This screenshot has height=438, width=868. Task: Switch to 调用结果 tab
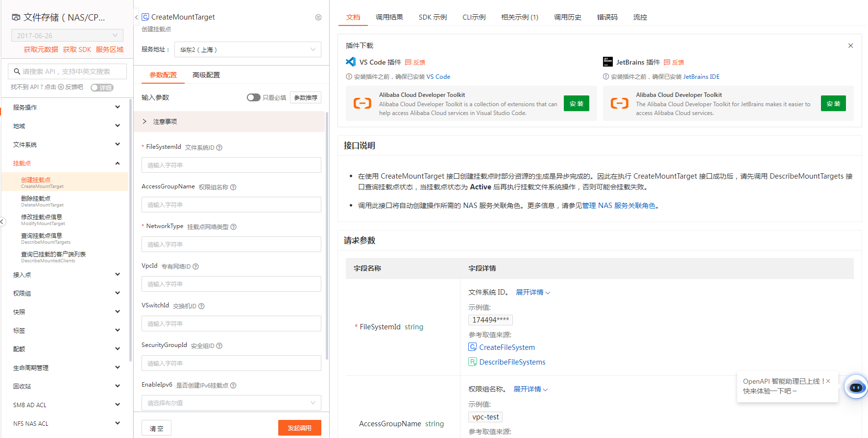(x=389, y=17)
